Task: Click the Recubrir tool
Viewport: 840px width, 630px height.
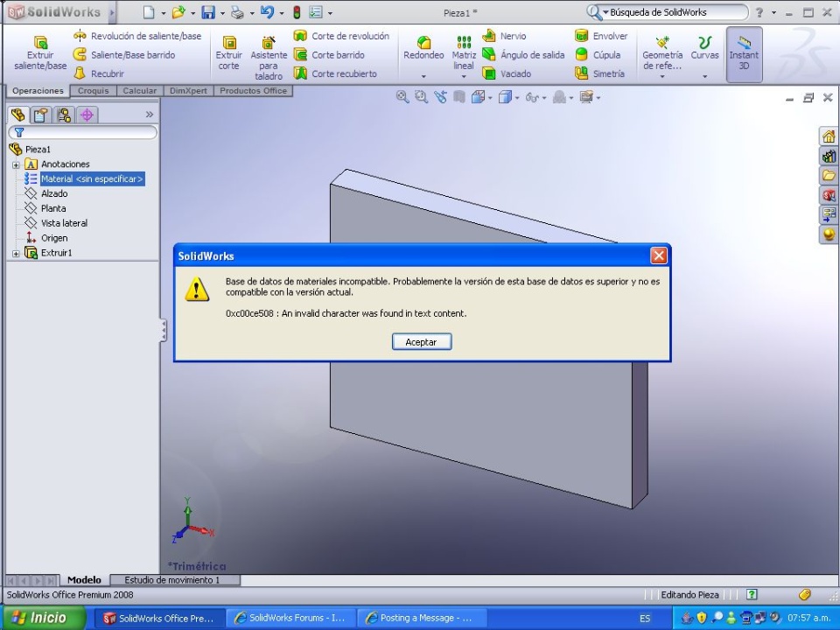Action: click(99, 73)
